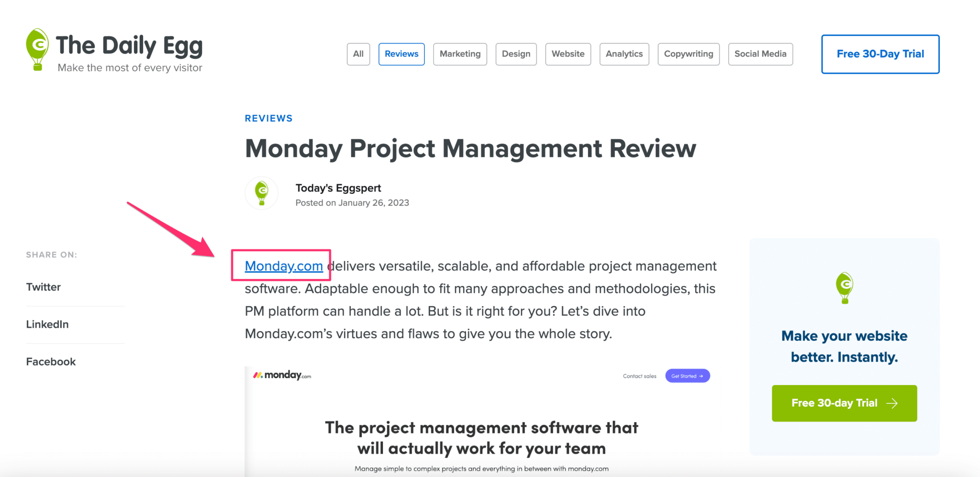Switch to the Social Media category
The image size is (980, 477).
tap(760, 54)
